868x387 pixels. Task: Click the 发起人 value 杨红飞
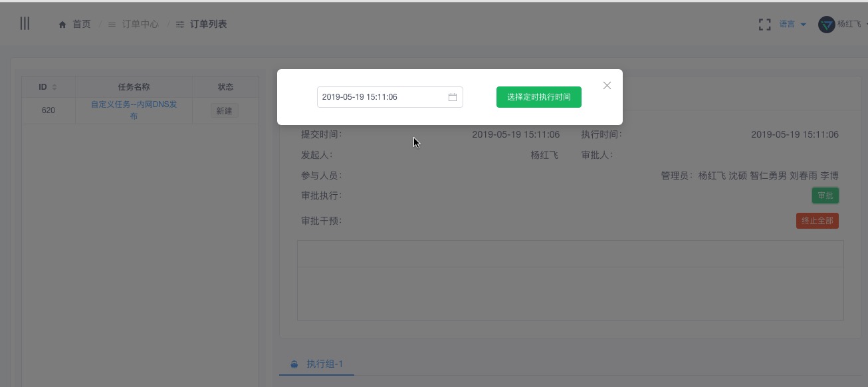pyautogui.click(x=544, y=155)
